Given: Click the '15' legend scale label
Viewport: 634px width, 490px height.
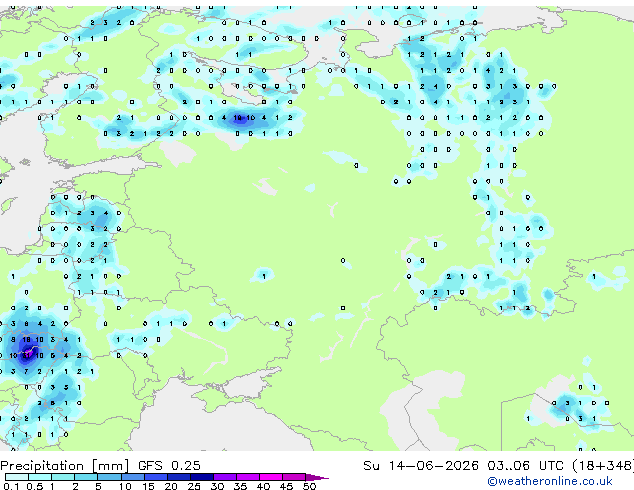Looking at the screenshot, I should point(148,486).
